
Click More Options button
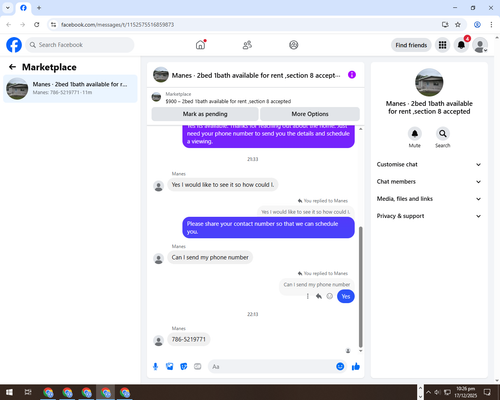tap(310, 114)
